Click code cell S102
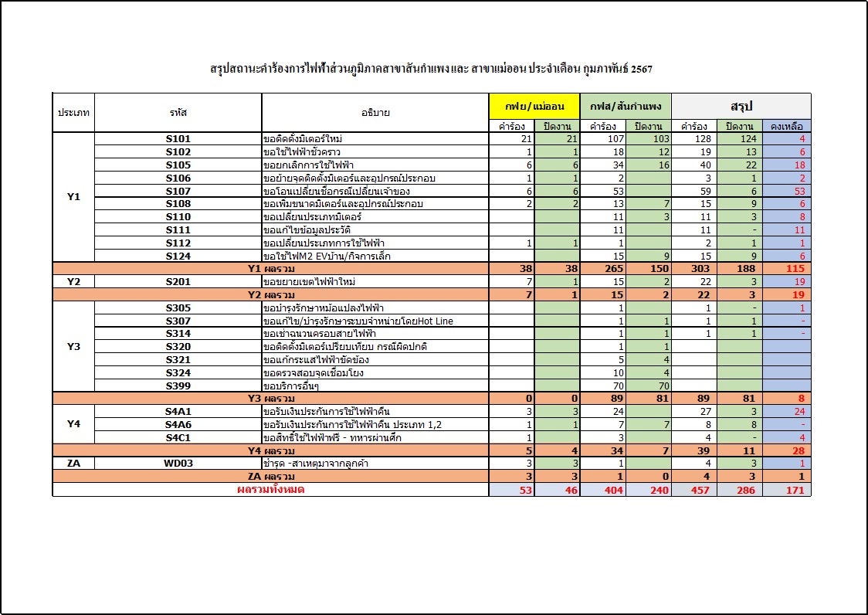Image resolution: width=868 pixels, height=615 pixels. click(178, 151)
